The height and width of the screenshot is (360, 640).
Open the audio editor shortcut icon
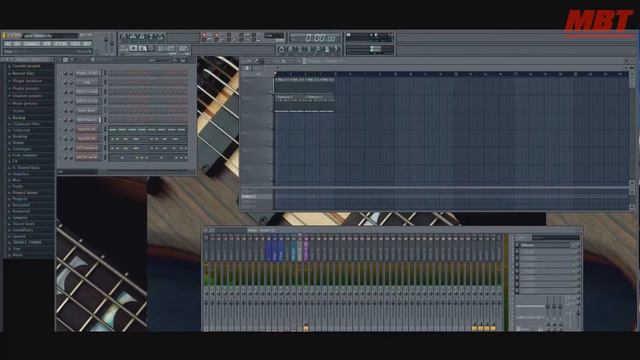291,49
